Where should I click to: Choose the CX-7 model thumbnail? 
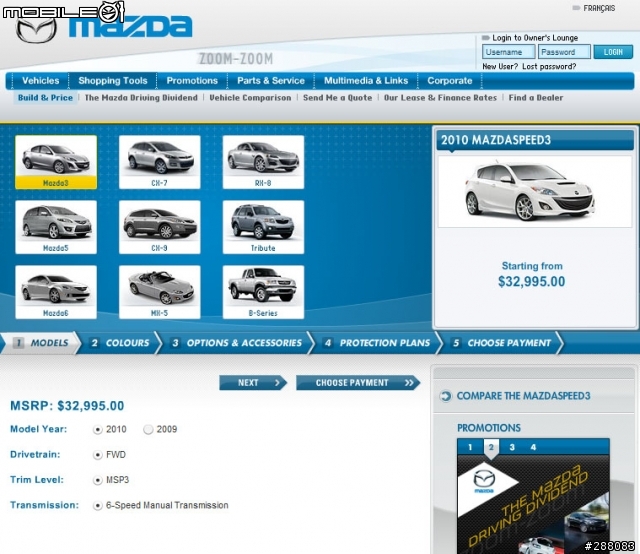(x=160, y=162)
